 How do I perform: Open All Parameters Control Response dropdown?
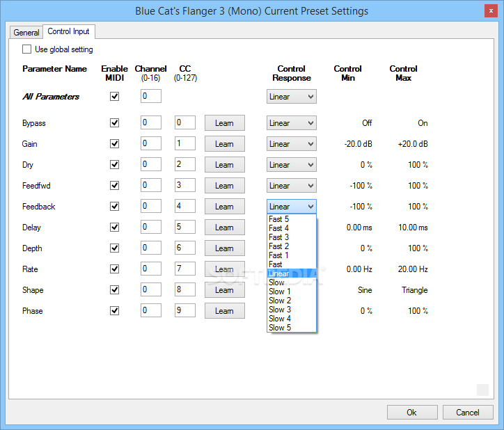tap(292, 97)
